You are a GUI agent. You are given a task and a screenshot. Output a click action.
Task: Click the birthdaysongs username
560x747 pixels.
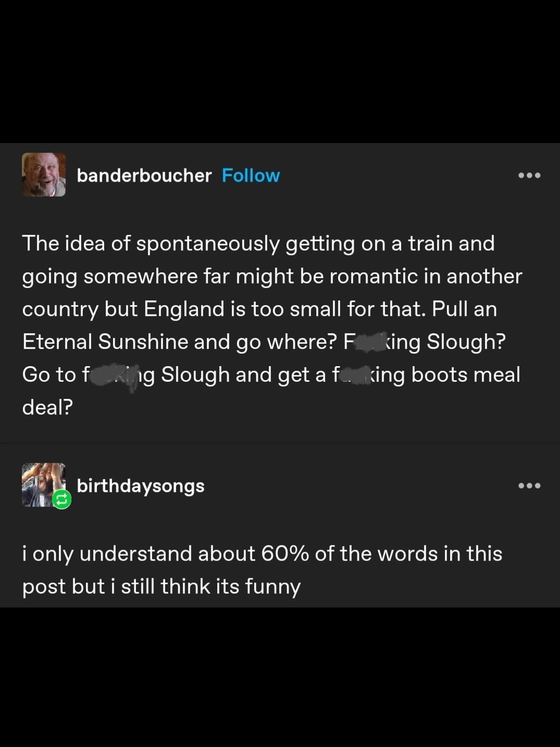pyautogui.click(x=140, y=486)
